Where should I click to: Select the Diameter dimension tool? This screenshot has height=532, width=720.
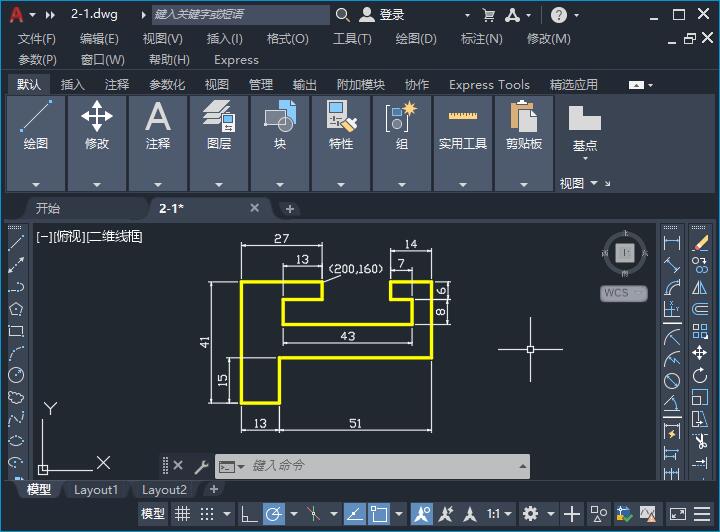click(x=672, y=381)
